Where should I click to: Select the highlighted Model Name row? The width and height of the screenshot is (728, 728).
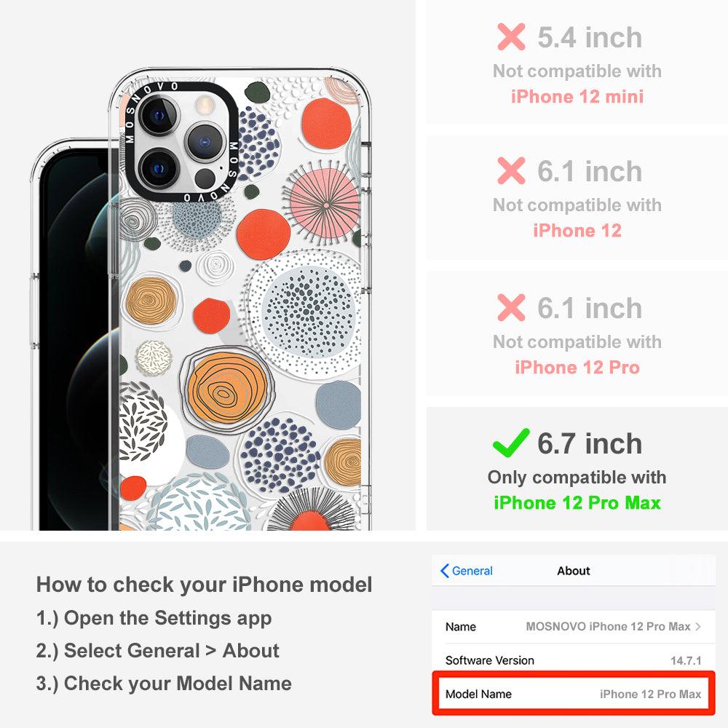tap(574, 694)
